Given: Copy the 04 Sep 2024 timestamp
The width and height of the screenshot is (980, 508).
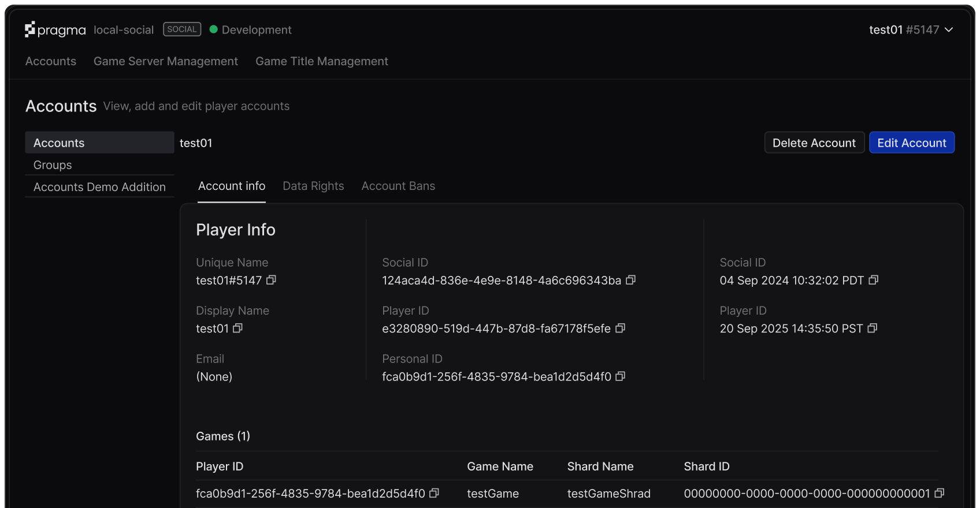Looking at the screenshot, I should tap(873, 280).
